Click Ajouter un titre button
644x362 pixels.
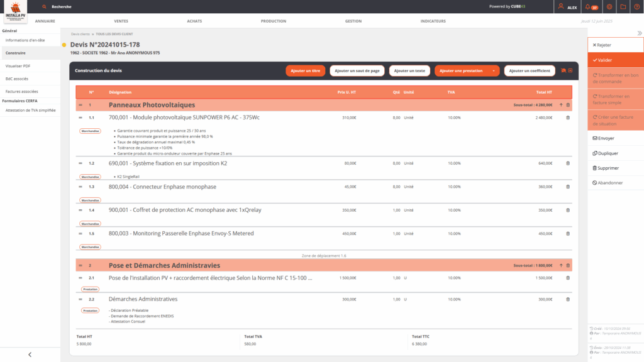point(305,70)
